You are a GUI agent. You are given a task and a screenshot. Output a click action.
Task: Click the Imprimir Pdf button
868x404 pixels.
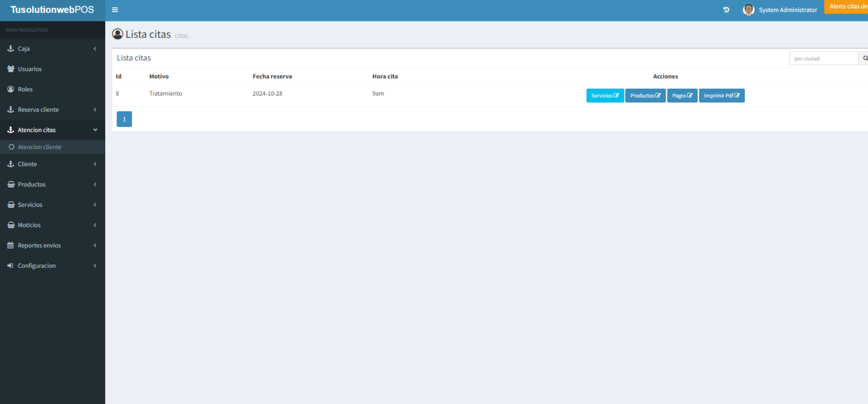pyautogui.click(x=722, y=95)
